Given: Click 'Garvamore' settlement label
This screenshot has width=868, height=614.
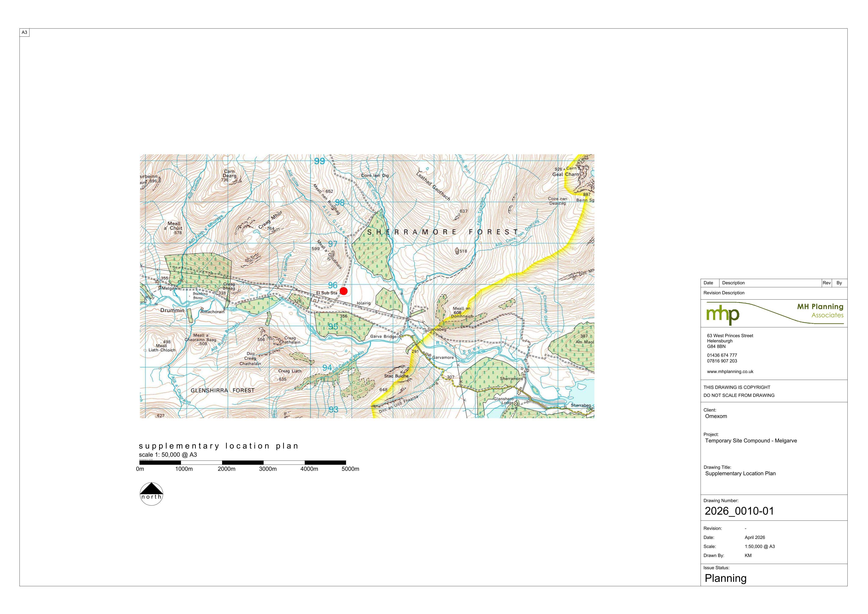Looking at the screenshot, I should coord(443,357).
